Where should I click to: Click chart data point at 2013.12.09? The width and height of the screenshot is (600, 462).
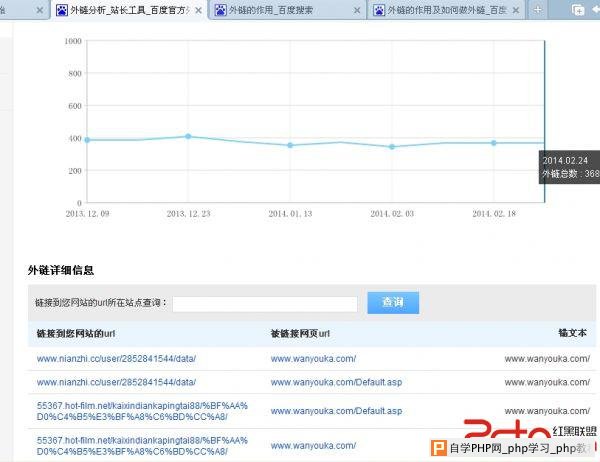tap(87, 140)
